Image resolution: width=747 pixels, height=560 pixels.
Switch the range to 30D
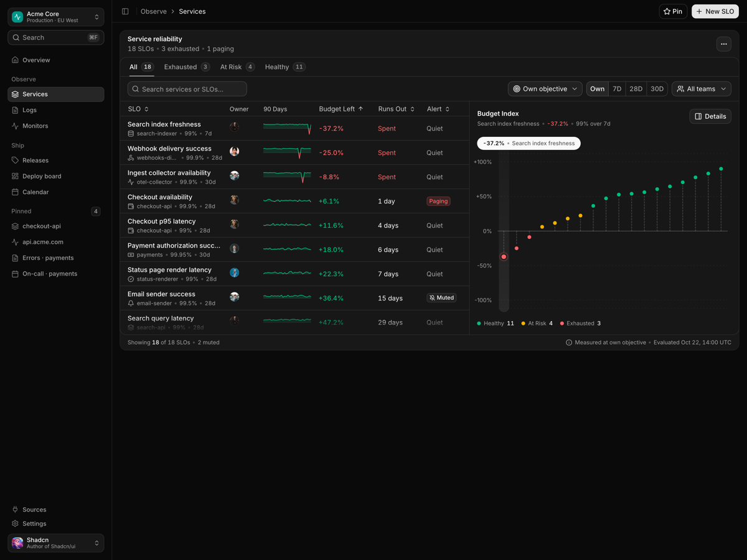[x=657, y=89]
